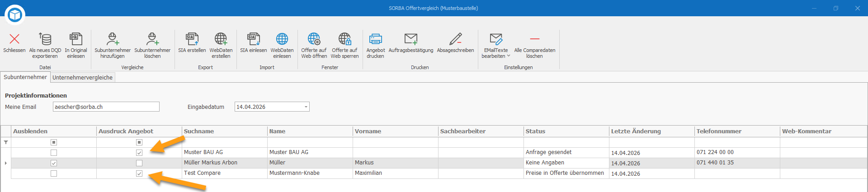Image resolution: width=868 pixels, height=192 pixels.
Task: Expand EMailTexte bearbeiten dropdown
Action: pos(509,56)
